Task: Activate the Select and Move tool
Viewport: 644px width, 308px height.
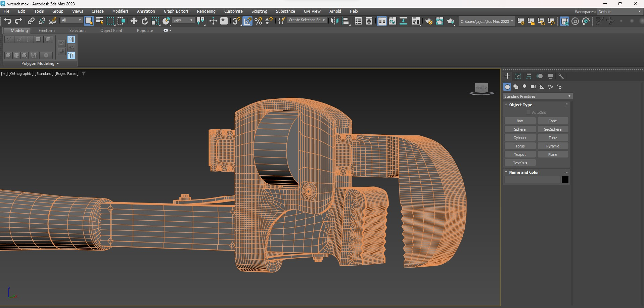Action: 134,21
